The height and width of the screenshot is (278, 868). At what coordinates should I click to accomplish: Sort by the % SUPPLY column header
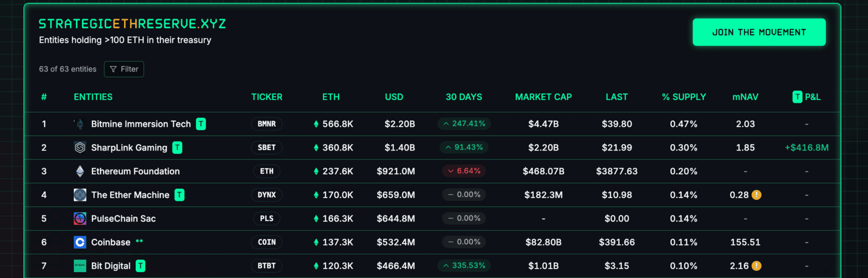pyautogui.click(x=684, y=97)
